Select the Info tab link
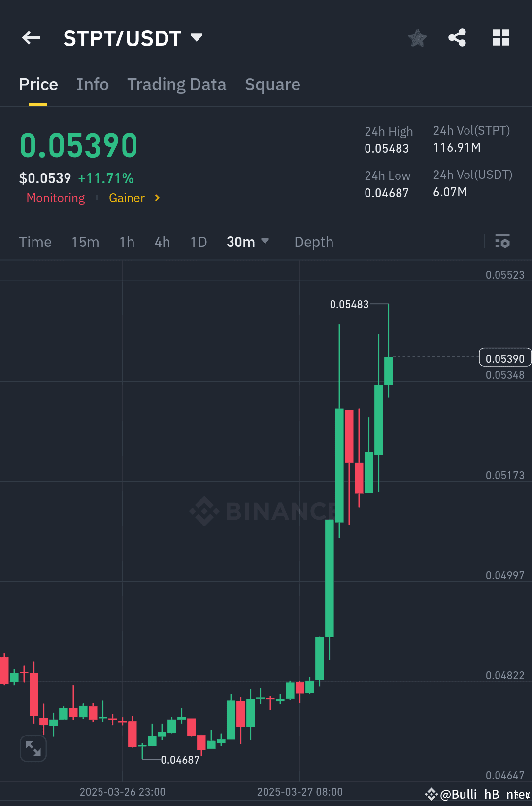This screenshot has width=532, height=806. (x=93, y=84)
